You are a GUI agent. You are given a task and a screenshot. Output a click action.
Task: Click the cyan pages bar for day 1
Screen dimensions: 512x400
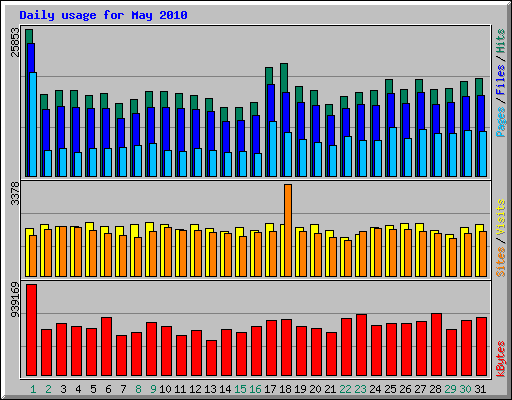(33, 124)
